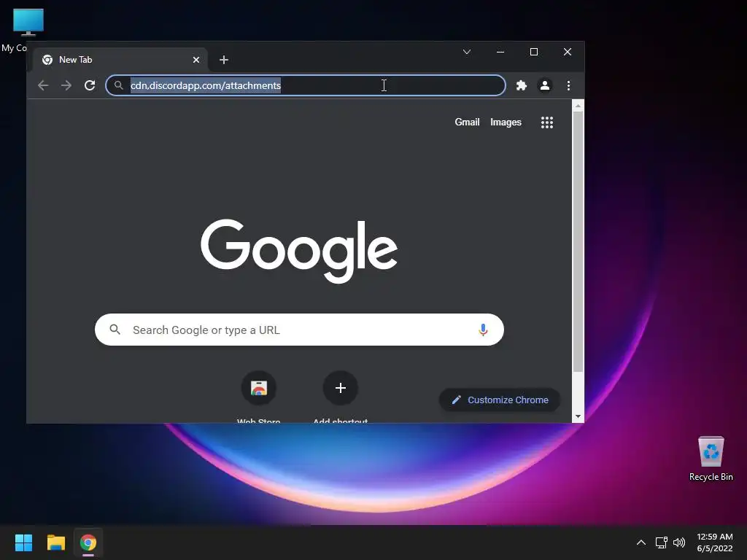Select the Recycle Bin desktop icon

point(711,458)
